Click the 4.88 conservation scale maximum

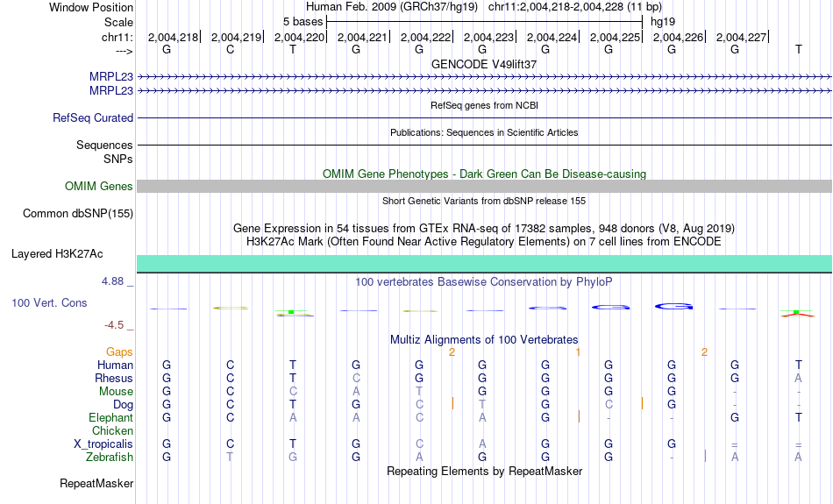pos(112,281)
